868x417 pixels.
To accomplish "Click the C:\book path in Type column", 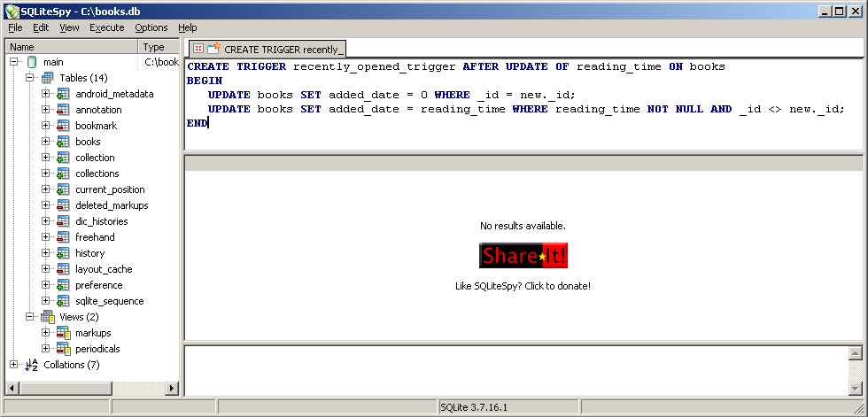I will tap(161, 63).
